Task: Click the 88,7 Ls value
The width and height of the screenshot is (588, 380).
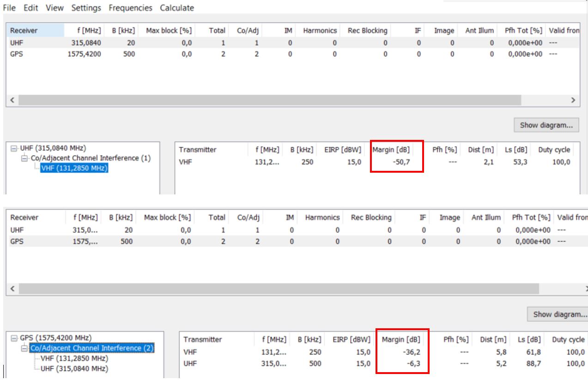Action: click(534, 363)
